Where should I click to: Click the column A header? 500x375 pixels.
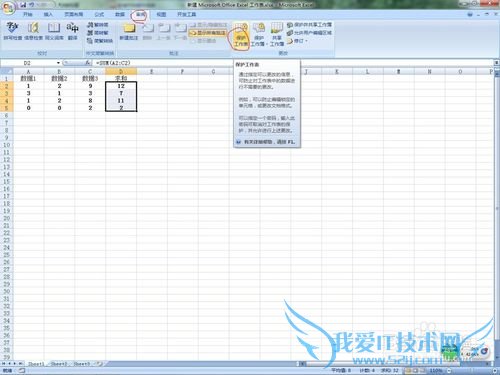[x=28, y=71]
